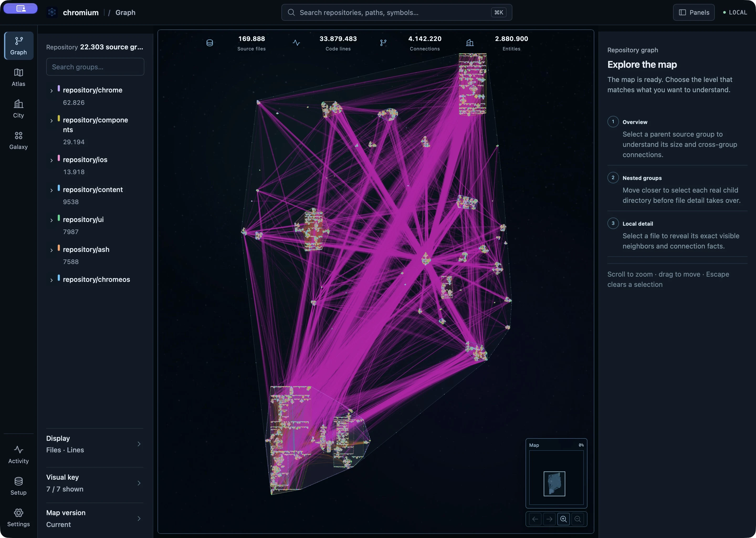
Task: Click the Graph breadcrumb label
Action: (x=125, y=13)
